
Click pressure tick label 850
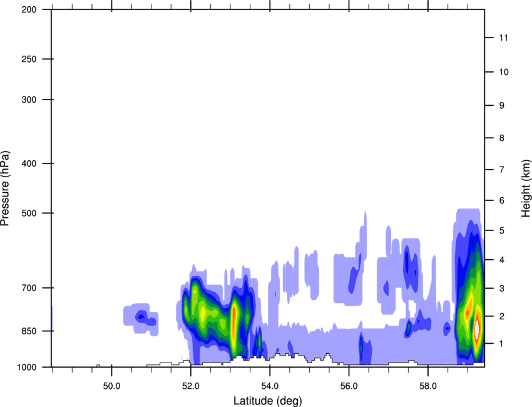pos(29,331)
